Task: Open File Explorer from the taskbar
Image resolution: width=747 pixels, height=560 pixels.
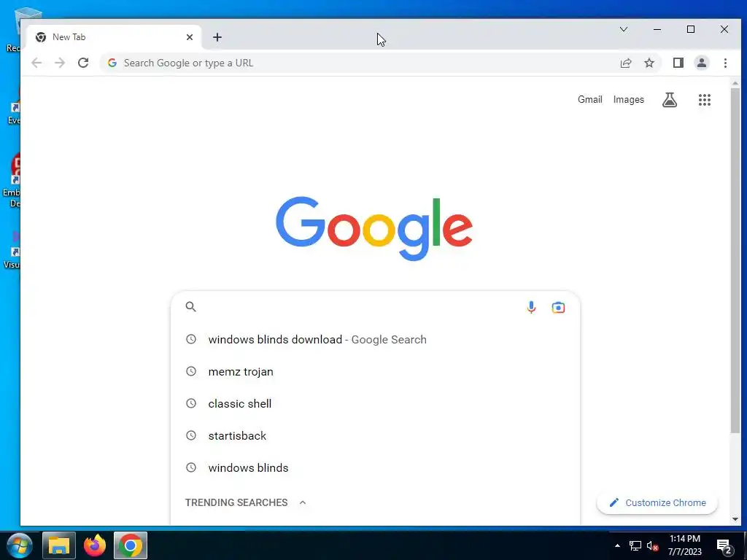Action: [x=59, y=545]
